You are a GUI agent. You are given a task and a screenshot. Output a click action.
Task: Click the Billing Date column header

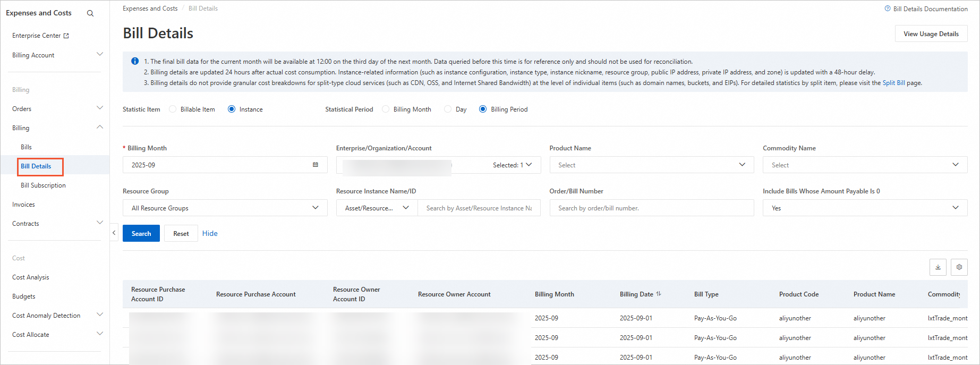pos(636,294)
